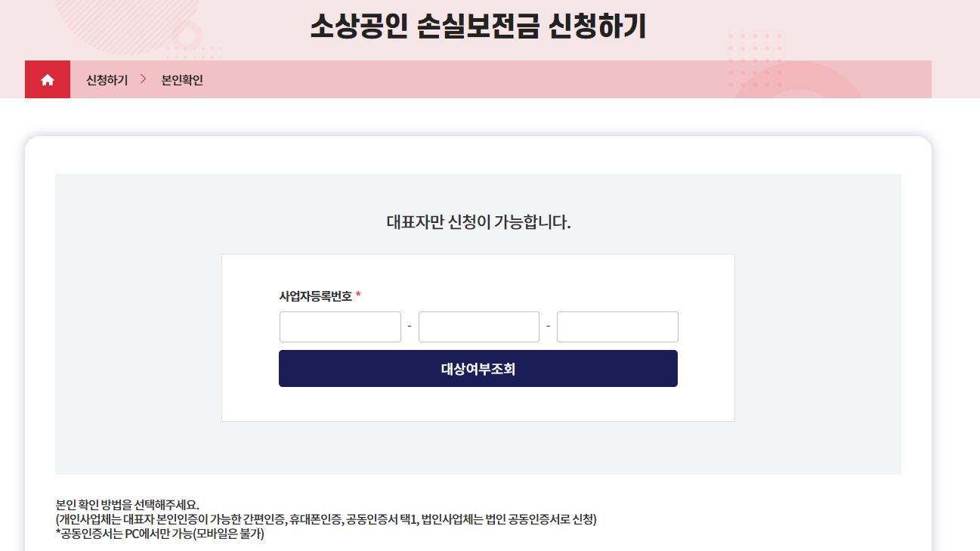980x551 pixels.
Task: Click the notice 대표자만 신청이 가능합니다
Action: click(x=478, y=222)
